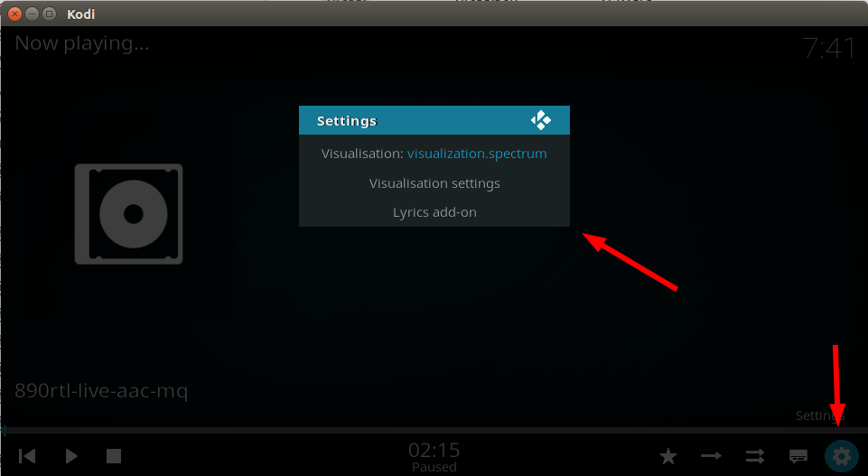Toggle shuffle playback icon
The height and width of the screenshot is (476, 868).
click(754, 456)
